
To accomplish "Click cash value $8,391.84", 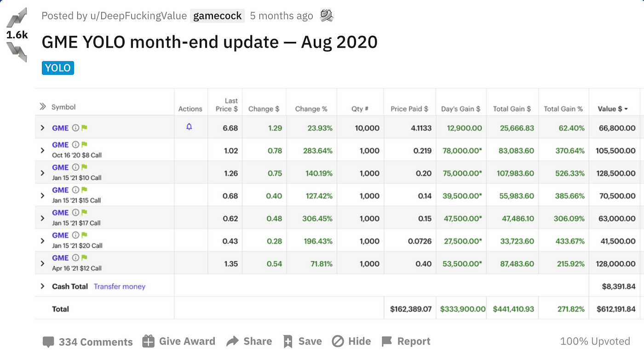I will coord(619,286).
